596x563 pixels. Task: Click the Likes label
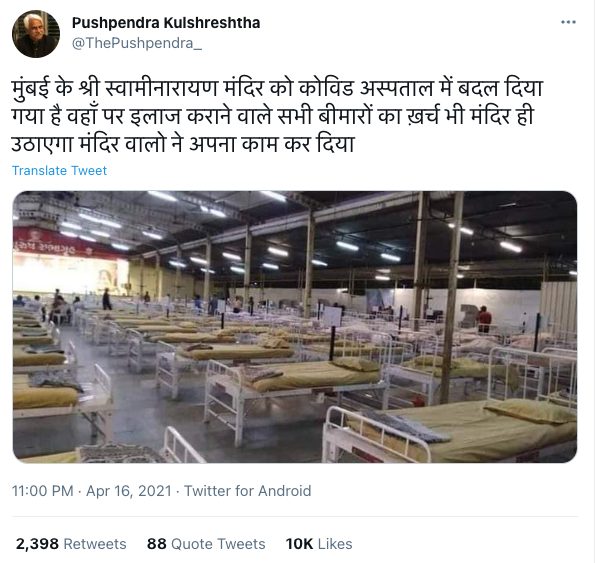pos(335,544)
